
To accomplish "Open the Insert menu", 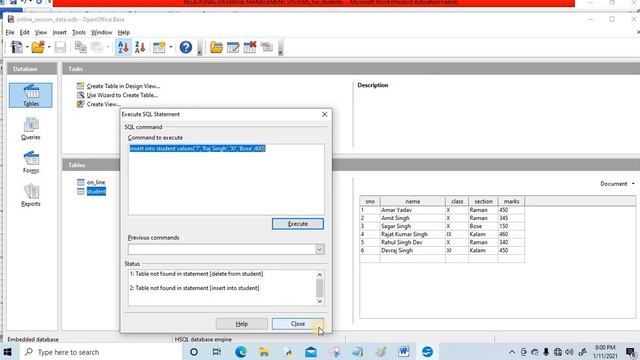I will pos(59,32).
